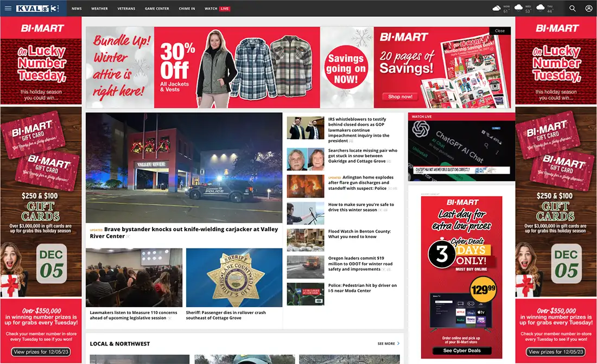
Task: Click the KVAL 13 logo
Action: [37, 8]
